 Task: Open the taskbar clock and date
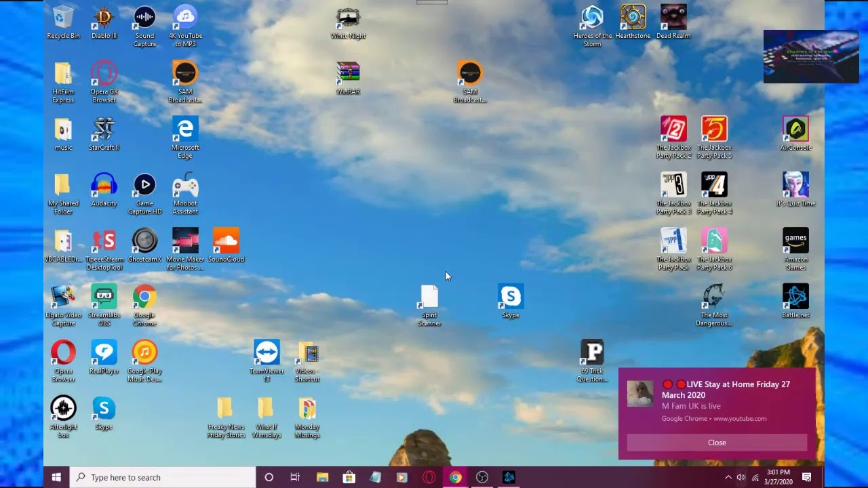[778, 477]
